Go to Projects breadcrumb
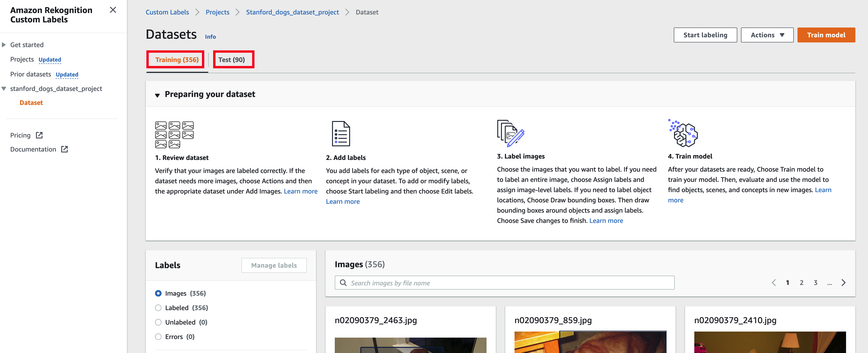The image size is (868, 353). coord(217,12)
